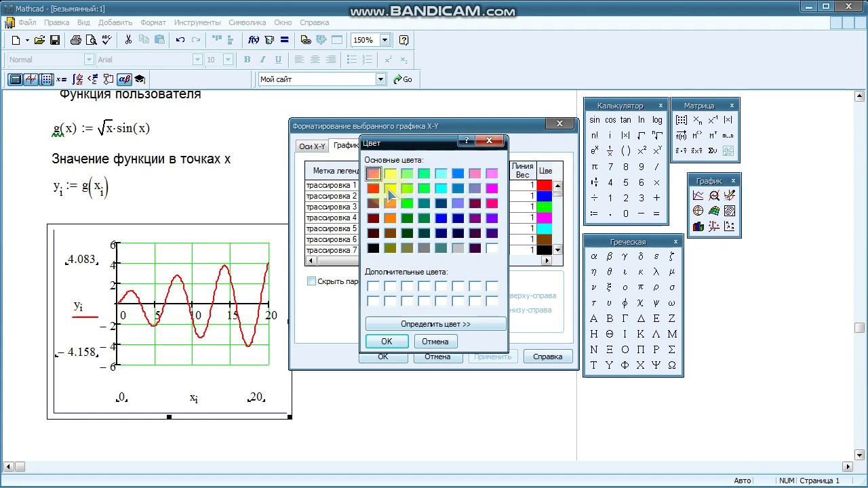Screen dimensions: 868x488
Task: Open print preview from the toolbar
Action: point(90,40)
